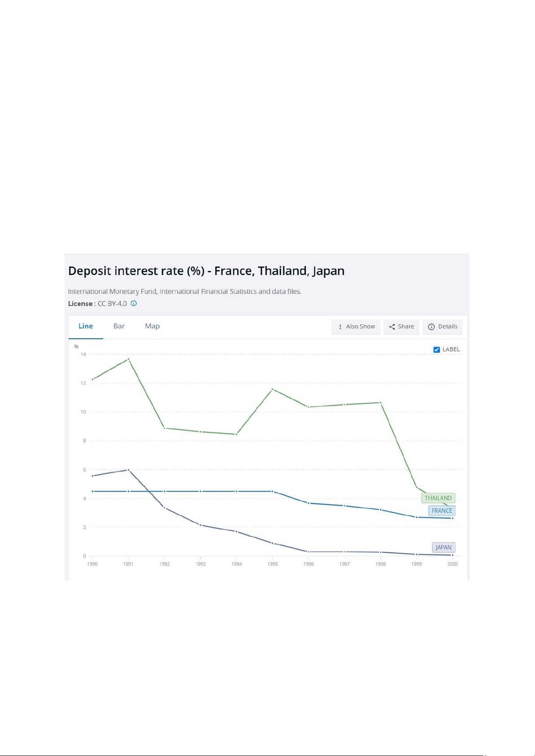Viewport: 535px width, 756px height.
Task: Switch to the Bar tab
Action: coord(119,326)
